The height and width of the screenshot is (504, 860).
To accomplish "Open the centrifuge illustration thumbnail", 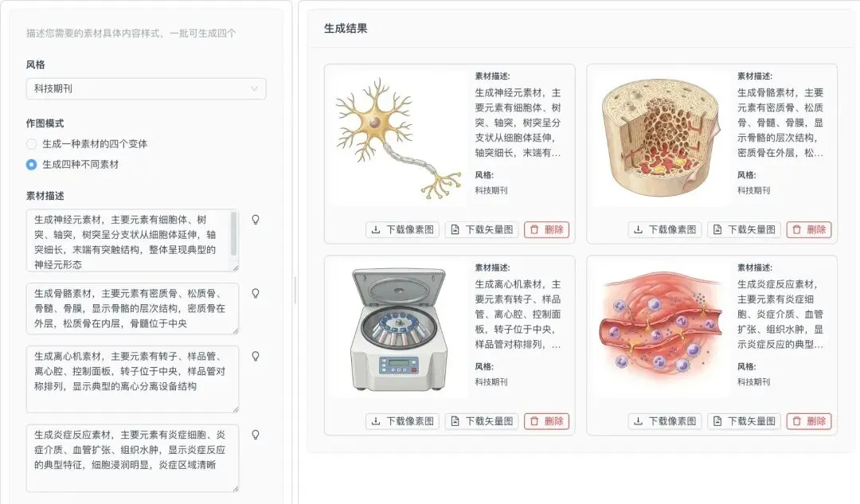I will [x=398, y=330].
